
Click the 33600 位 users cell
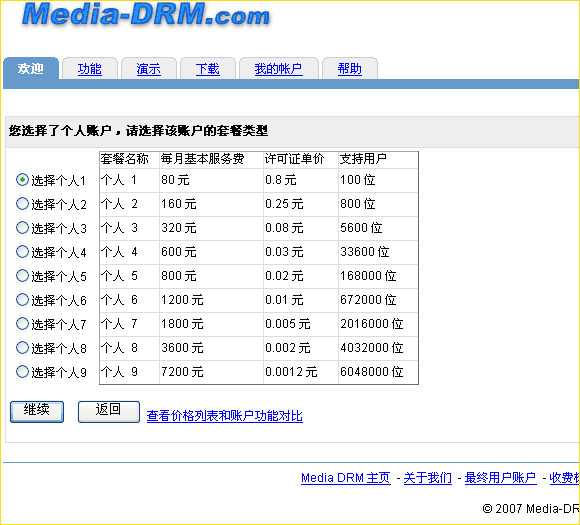click(x=378, y=252)
